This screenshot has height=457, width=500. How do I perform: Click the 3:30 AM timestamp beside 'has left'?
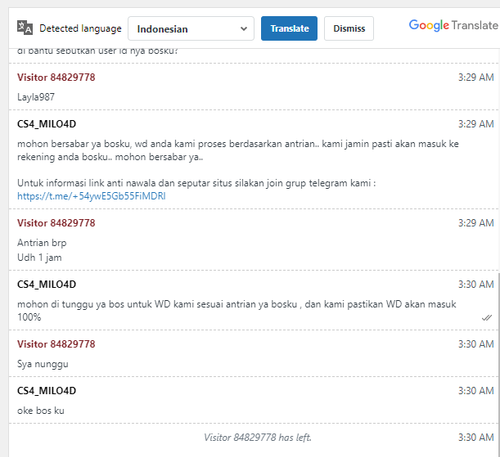click(x=476, y=437)
